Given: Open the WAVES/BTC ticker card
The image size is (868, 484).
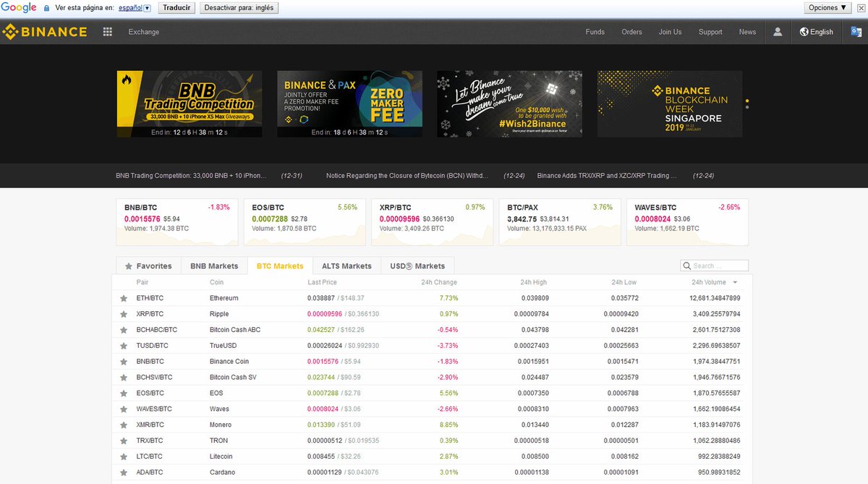Looking at the screenshot, I should pos(687,222).
